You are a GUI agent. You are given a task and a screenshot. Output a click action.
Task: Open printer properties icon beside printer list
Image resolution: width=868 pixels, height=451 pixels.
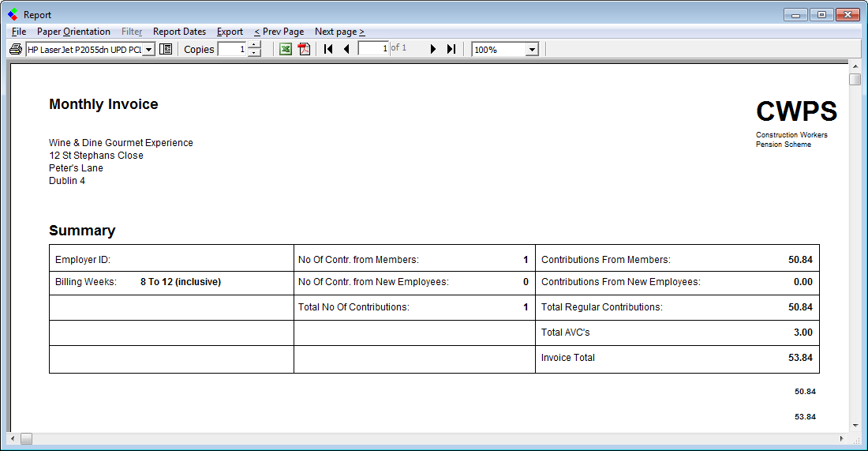[166, 49]
